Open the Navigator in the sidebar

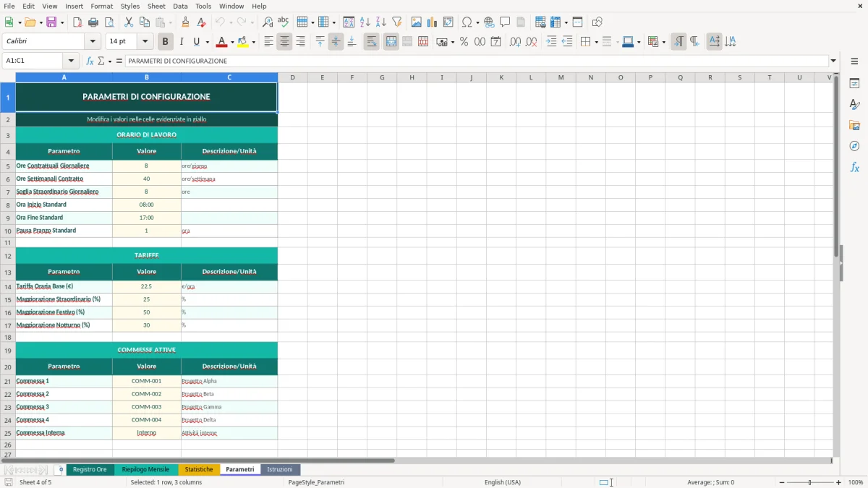click(x=854, y=146)
